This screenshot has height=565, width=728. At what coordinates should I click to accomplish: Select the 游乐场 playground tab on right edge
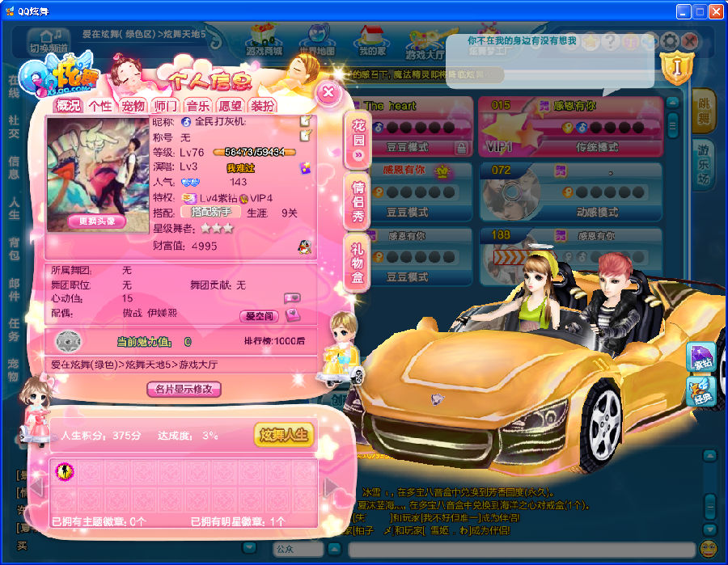[704, 164]
